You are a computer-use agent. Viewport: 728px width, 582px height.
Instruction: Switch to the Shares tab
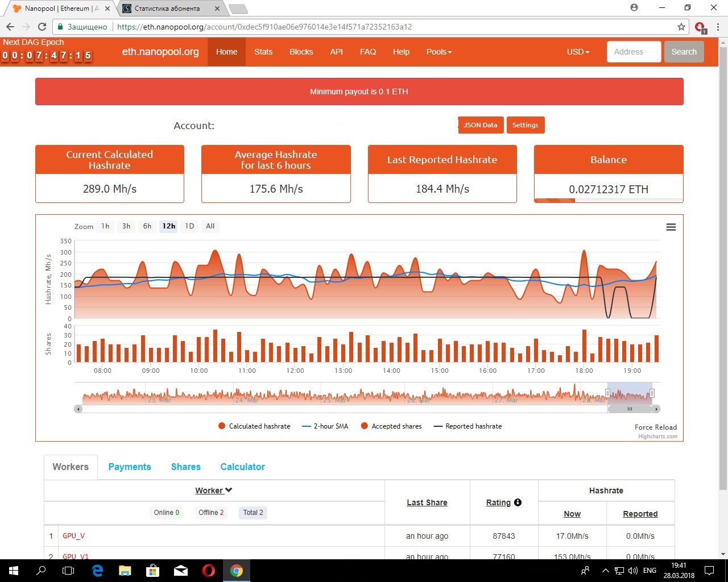coord(186,467)
